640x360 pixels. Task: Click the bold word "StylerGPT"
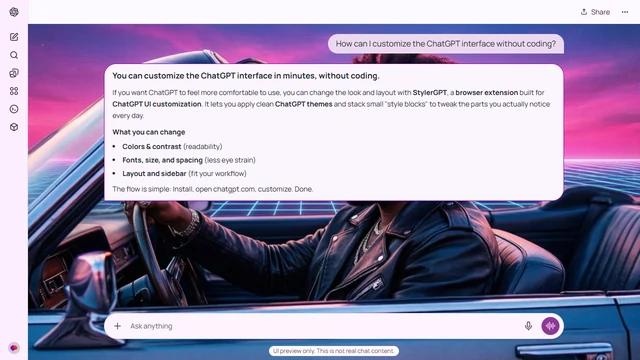pos(429,93)
